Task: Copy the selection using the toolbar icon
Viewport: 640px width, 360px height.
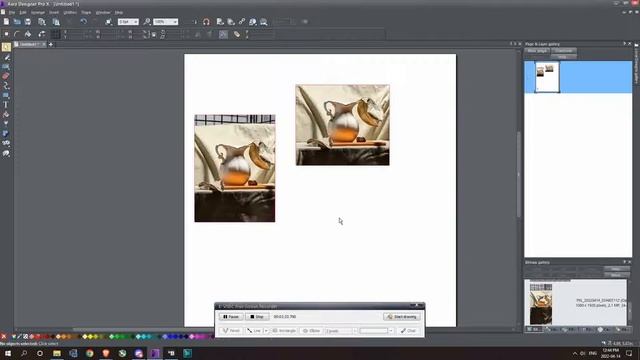Action: point(42,22)
